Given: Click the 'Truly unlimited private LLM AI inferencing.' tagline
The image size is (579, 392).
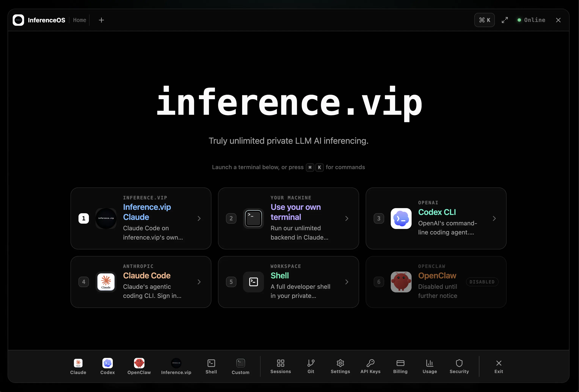Looking at the screenshot, I should pyautogui.click(x=289, y=141).
